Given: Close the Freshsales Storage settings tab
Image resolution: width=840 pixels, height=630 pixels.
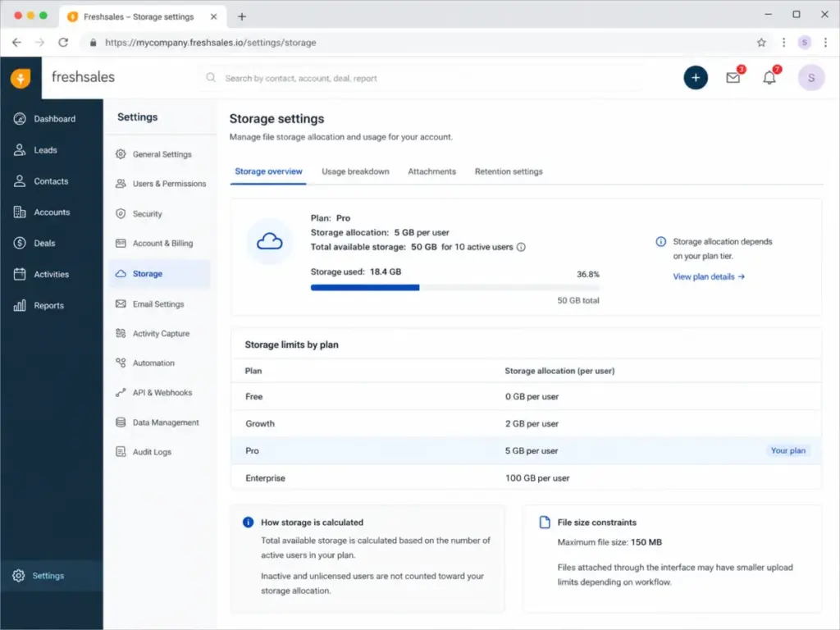Looking at the screenshot, I should click(214, 16).
